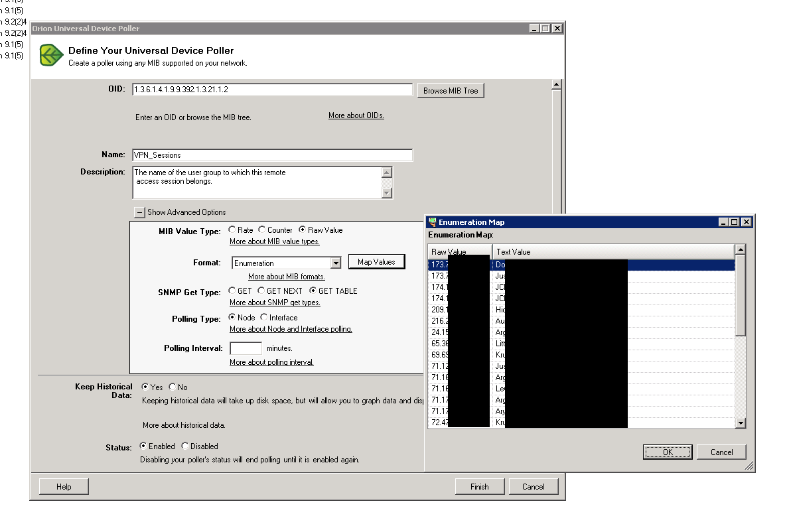Open More about Node and Interface polling

coord(291,330)
